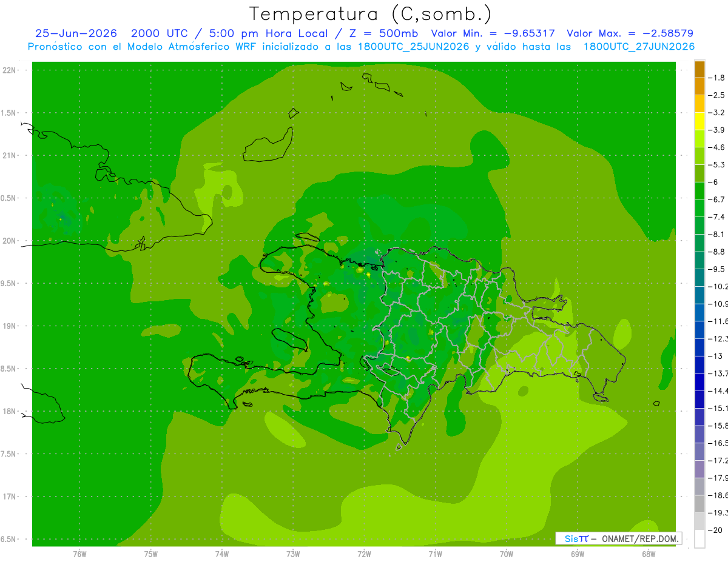Screen dimensions: 728x562
Task: Click the "-20" legend value
Action: pyautogui.click(x=716, y=530)
